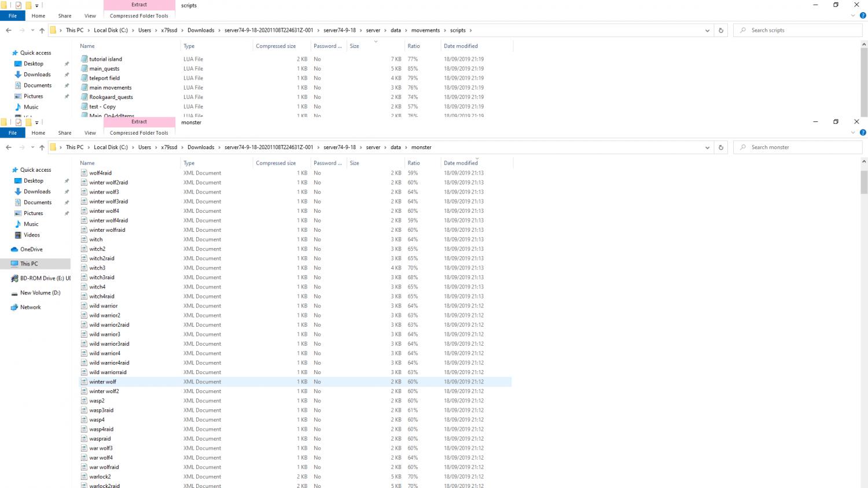Click the monster window vertical scrollbar thumb
Screen dimensions: 868x488
coord(863,182)
